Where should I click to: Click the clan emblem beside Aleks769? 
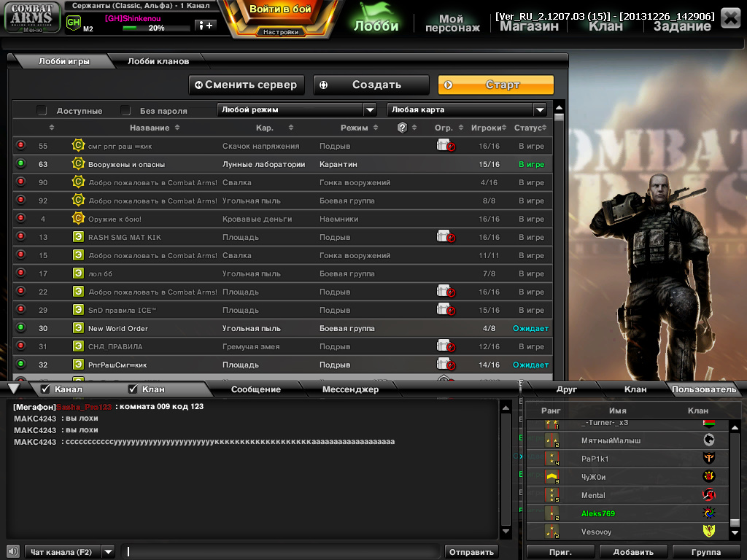[x=709, y=513]
